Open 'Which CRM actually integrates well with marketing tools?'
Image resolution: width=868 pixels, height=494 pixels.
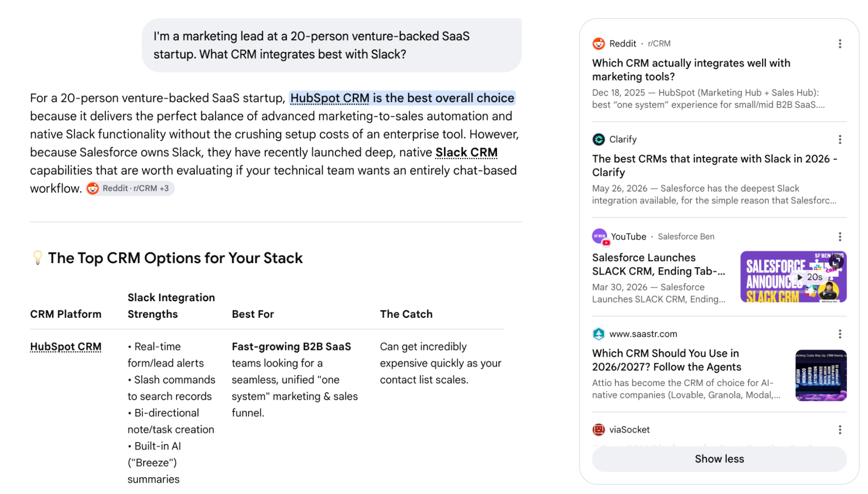point(691,70)
